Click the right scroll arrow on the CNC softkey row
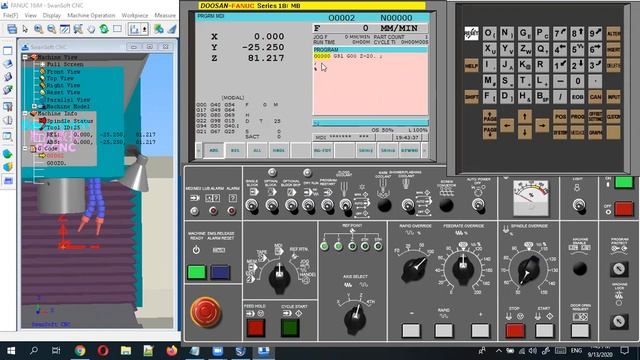This screenshot has height=360, width=640. click(424, 151)
